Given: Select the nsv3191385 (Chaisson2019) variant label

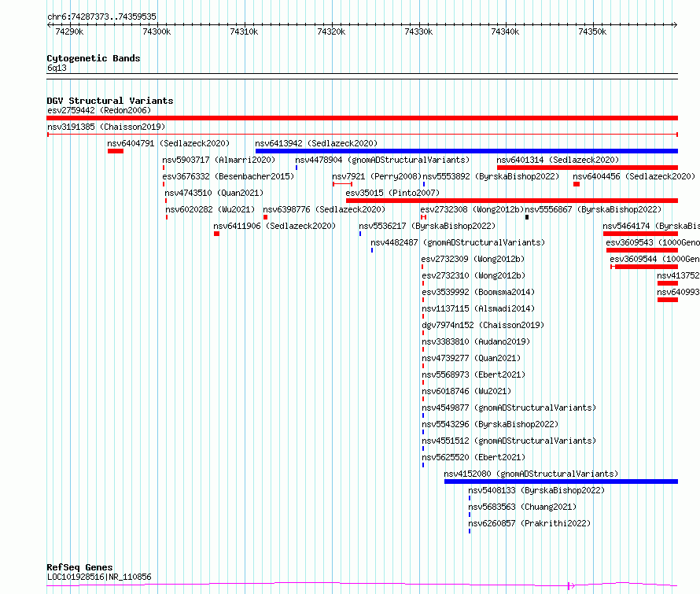Looking at the screenshot, I should tap(106, 127).
